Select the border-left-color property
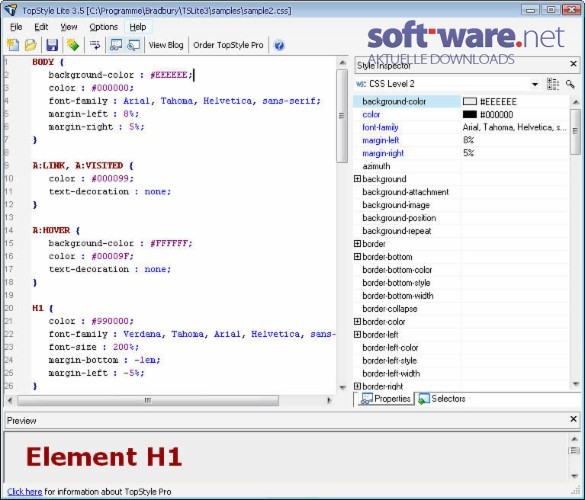Screen dimensions: 585x500 pyautogui.click(x=390, y=348)
